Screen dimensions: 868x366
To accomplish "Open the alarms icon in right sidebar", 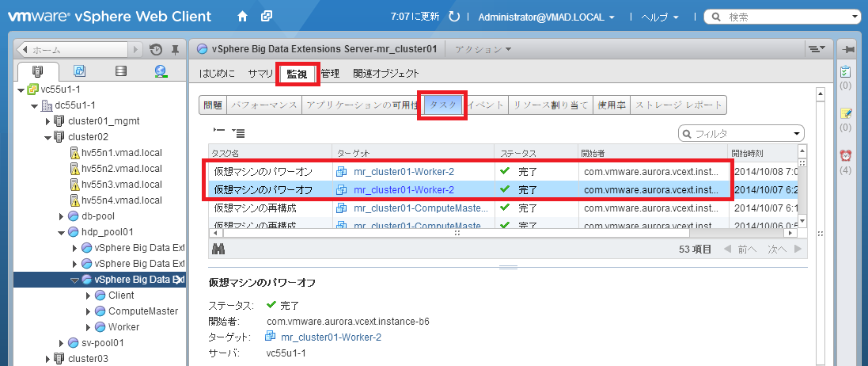I will click(x=845, y=155).
